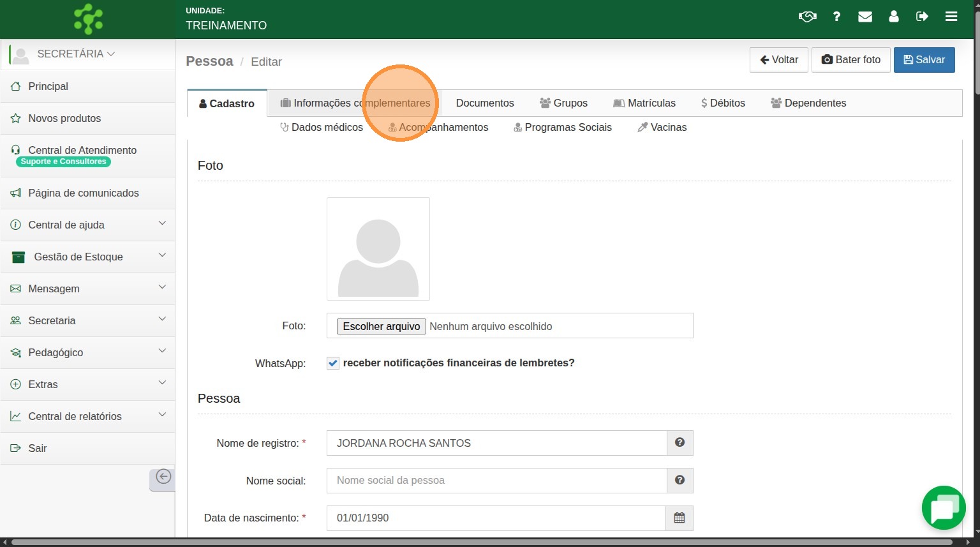The image size is (980, 547).
Task: Click help icon beside Nome de registro
Action: (679, 442)
